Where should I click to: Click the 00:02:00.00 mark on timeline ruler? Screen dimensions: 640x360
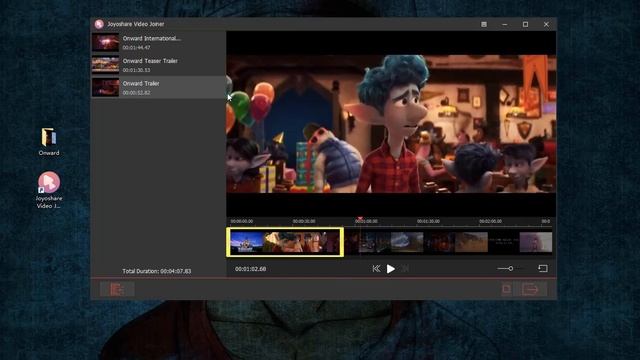490,221
